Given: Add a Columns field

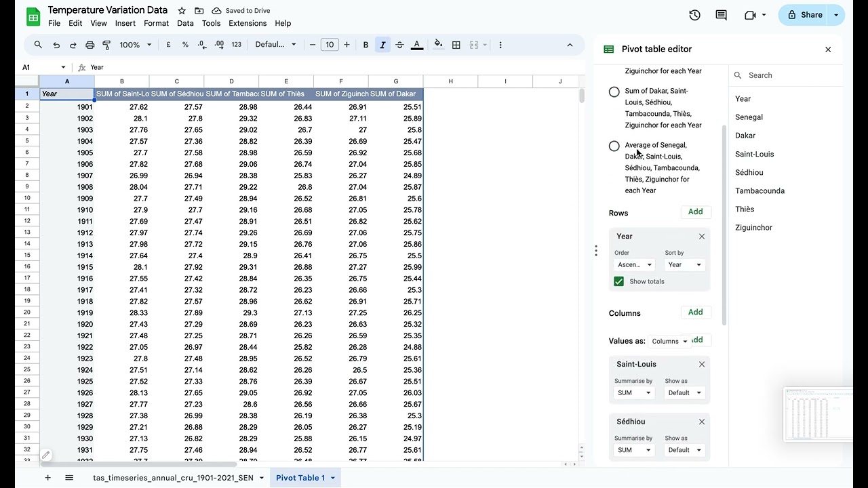Looking at the screenshot, I should (x=696, y=312).
